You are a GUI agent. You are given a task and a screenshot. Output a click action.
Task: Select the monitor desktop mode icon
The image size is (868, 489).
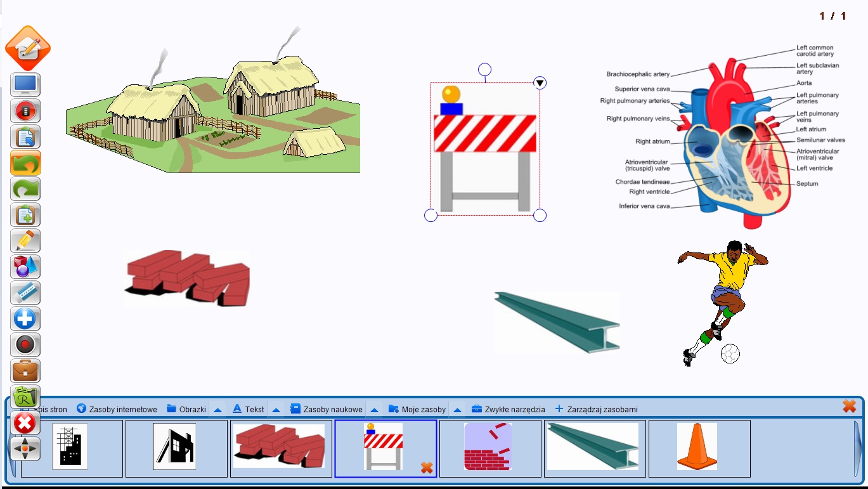tap(25, 84)
